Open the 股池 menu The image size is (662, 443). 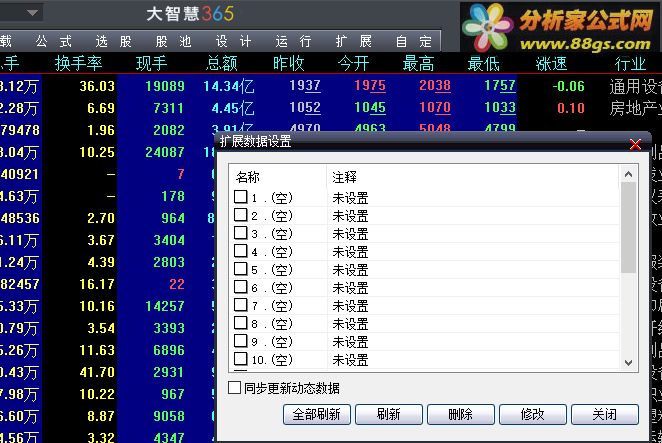(x=174, y=41)
